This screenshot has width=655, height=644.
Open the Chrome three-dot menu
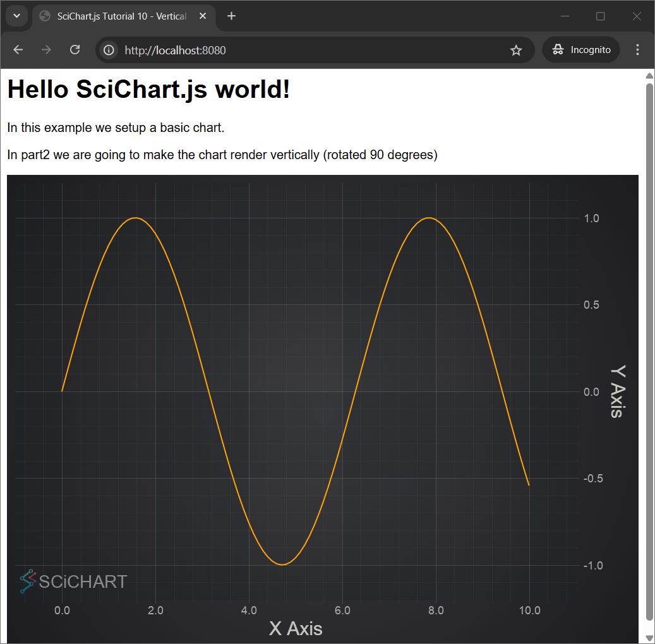click(637, 50)
